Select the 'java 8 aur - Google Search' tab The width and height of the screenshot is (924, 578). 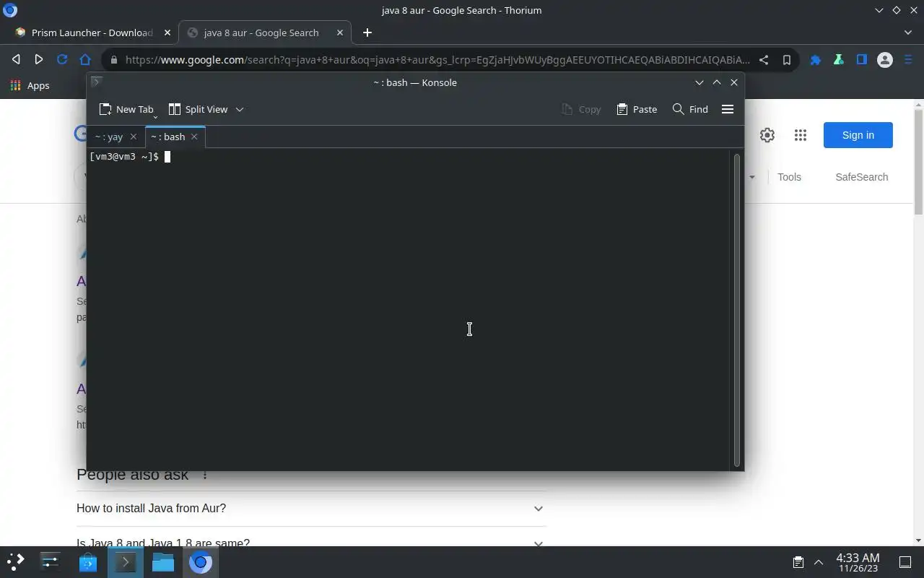coord(261,33)
